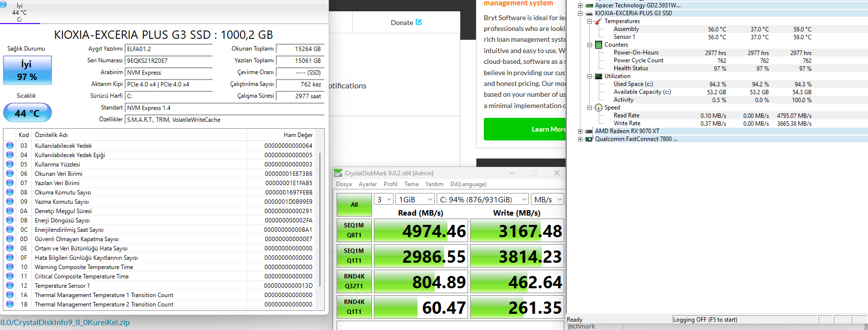Click the Donate link in browser
This screenshot has width=868, height=330.
(402, 23)
